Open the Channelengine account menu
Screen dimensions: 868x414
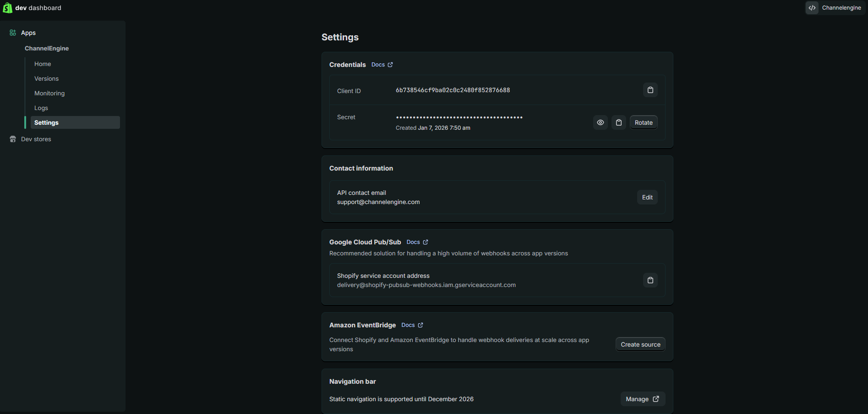coord(835,8)
